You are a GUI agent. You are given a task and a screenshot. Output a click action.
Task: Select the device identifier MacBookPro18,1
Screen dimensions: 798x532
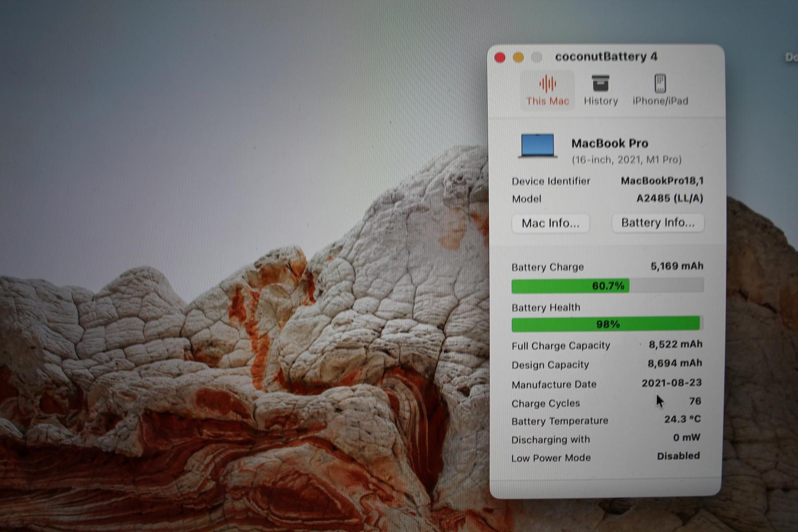[x=662, y=181]
